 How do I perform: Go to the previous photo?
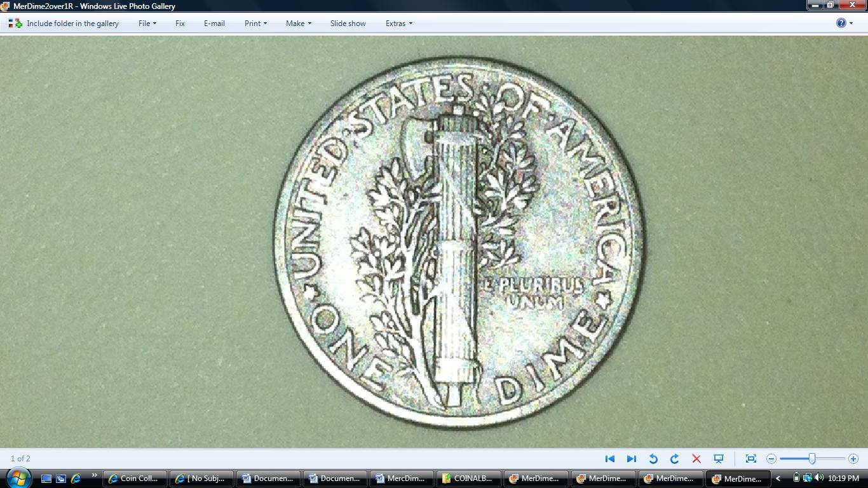click(x=610, y=459)
